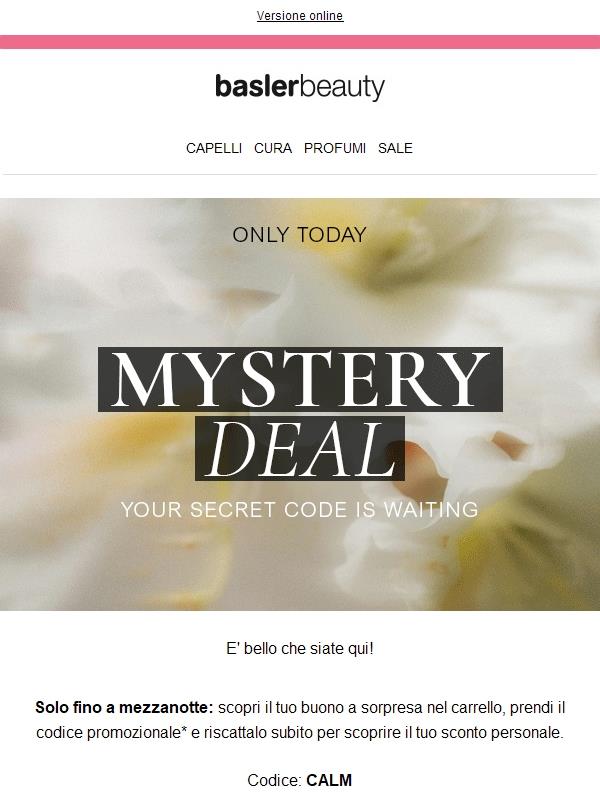The height and width of the screenshot is (800, 600).
Task: Click the E' bello che siate qui greeting
Action: click(x=300, y=648)
